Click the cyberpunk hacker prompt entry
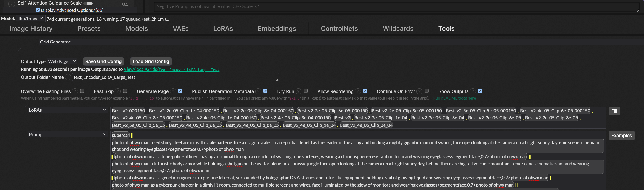The width and height of the screenshot is (644, 190). coord(313,185)
